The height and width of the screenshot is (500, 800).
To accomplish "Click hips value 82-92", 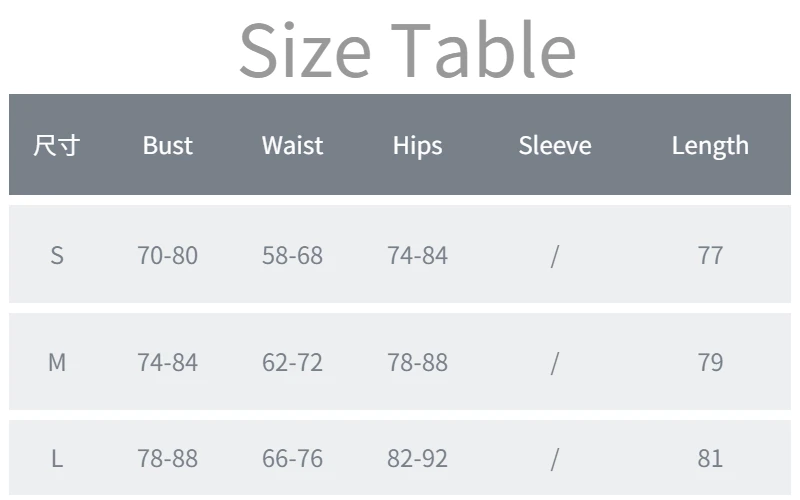I will [417, 458].
